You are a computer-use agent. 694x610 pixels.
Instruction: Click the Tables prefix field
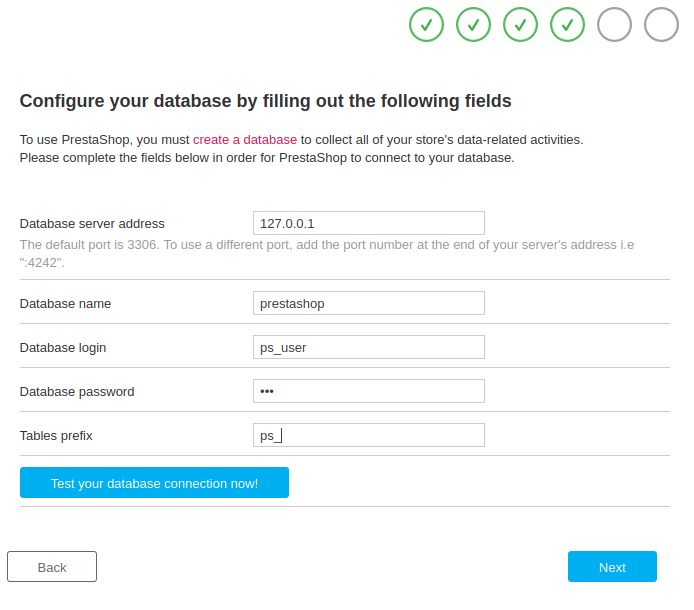369,435
